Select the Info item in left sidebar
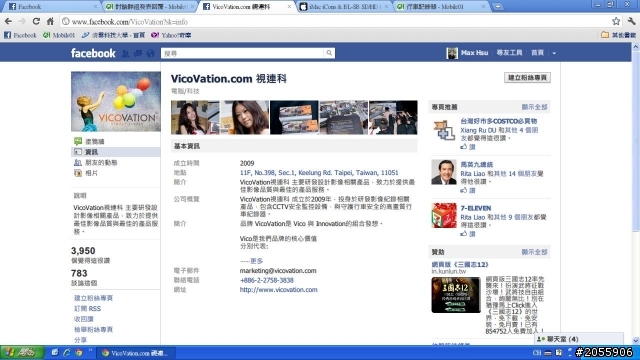640x360 pixels. click(x=115, y=152)
